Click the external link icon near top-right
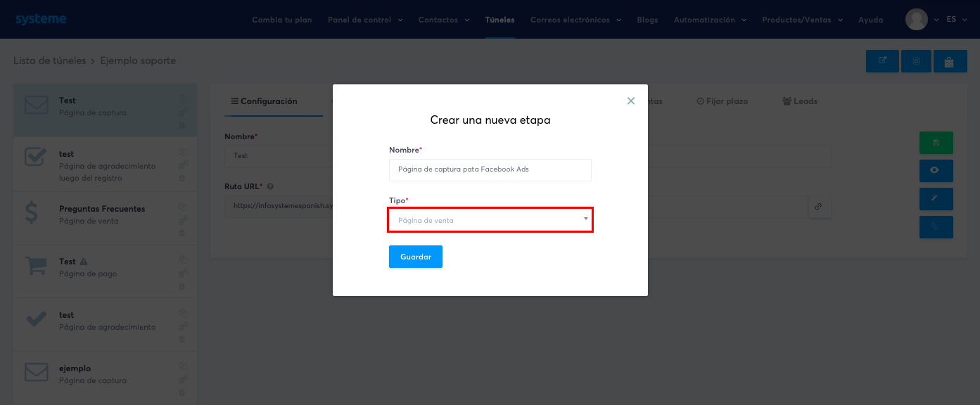Screen dimensions: 980x405 (882, 61)
